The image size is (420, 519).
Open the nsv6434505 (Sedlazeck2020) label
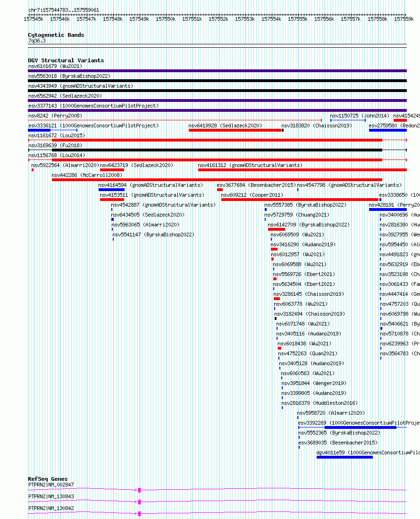(x=148, y=215)
